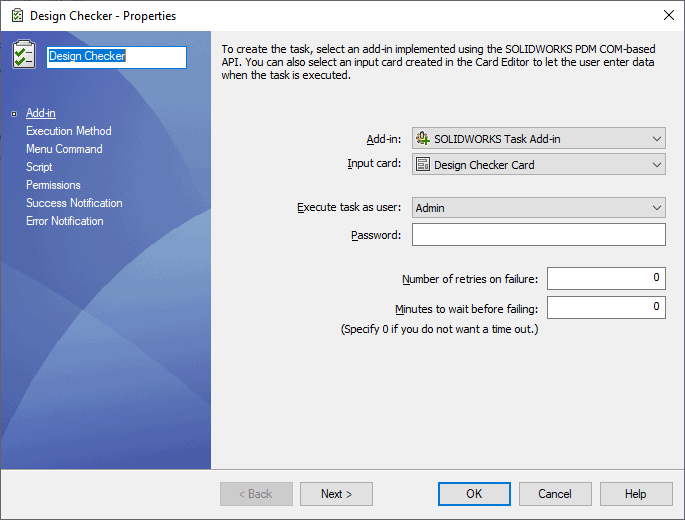The height and width of the screenshot is (520, 685).
Task: Click the Password field
Action: tap(539, 235)
